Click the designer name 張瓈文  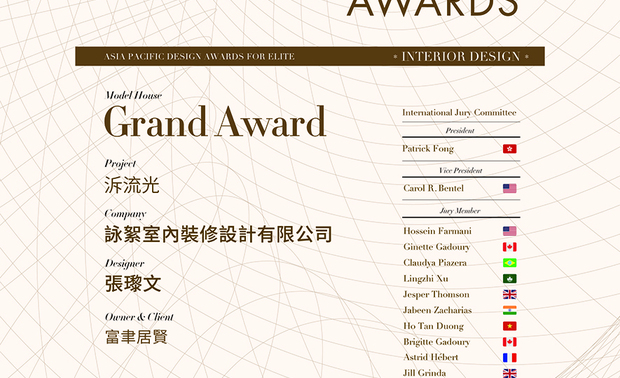(x=133, y=284)
